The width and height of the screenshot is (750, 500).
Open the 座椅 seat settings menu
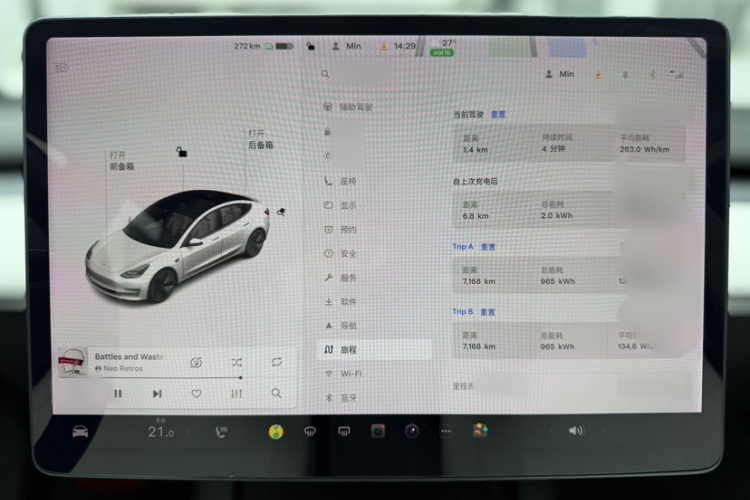click(341, 181)
